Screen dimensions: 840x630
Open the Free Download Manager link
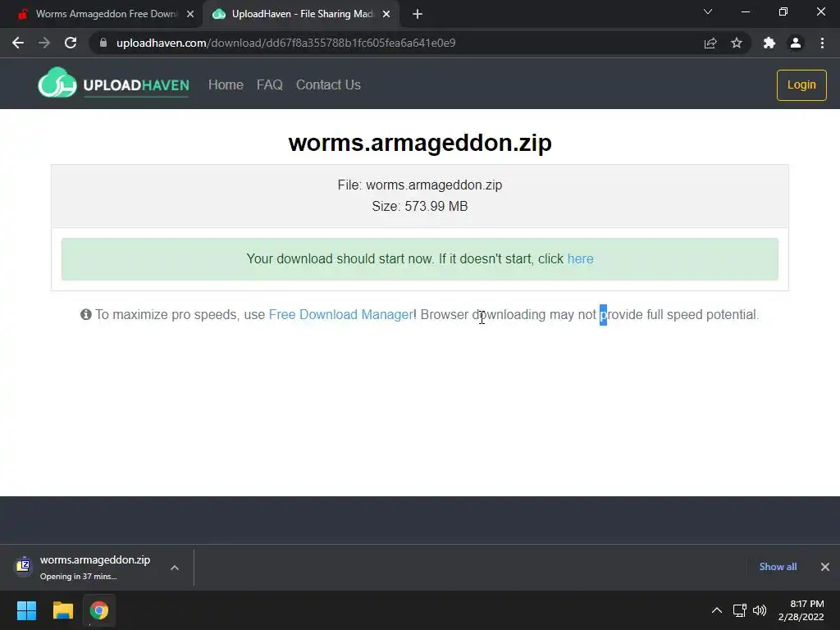[340, 314]
